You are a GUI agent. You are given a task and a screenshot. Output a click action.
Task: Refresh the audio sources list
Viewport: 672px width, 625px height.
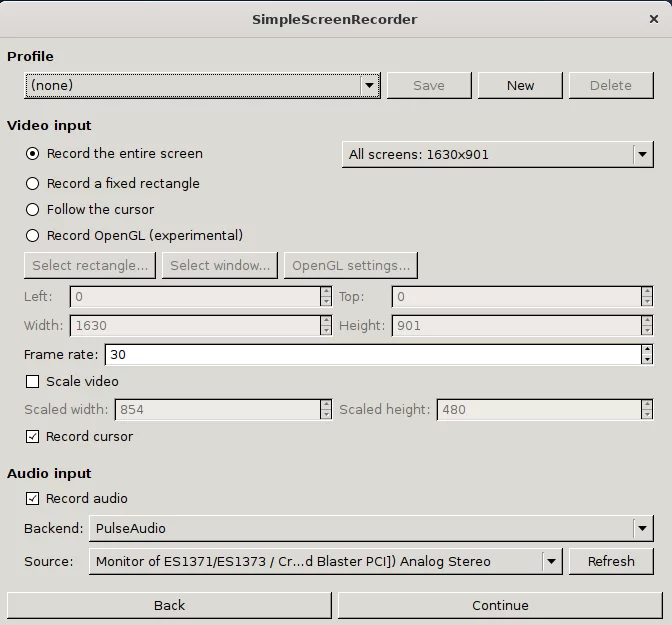611,561
